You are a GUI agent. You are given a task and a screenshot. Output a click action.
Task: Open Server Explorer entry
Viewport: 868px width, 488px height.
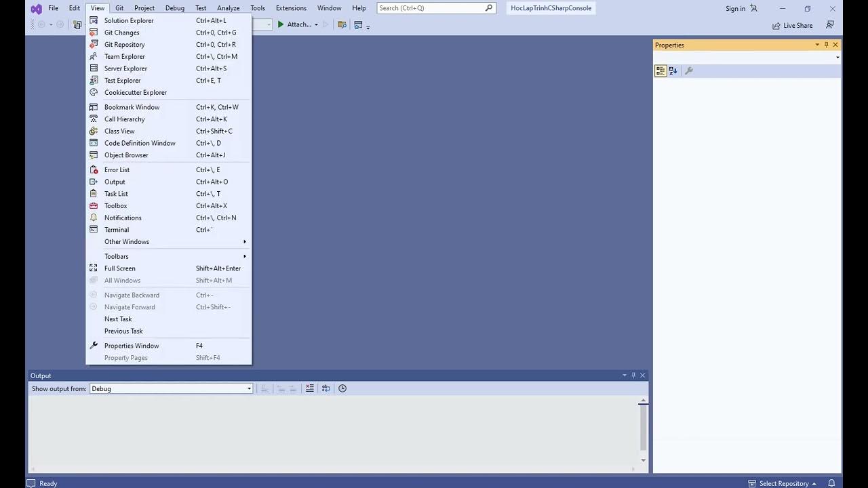click(x=169, y=68)
